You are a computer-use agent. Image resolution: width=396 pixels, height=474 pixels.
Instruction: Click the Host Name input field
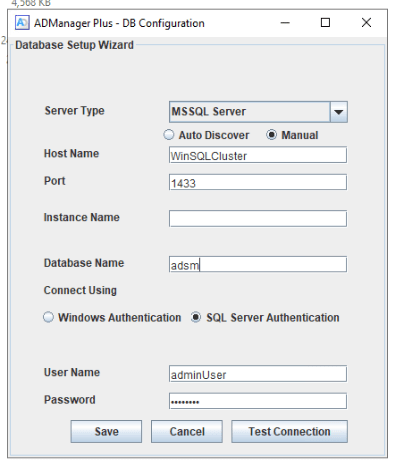coord(258,155)
